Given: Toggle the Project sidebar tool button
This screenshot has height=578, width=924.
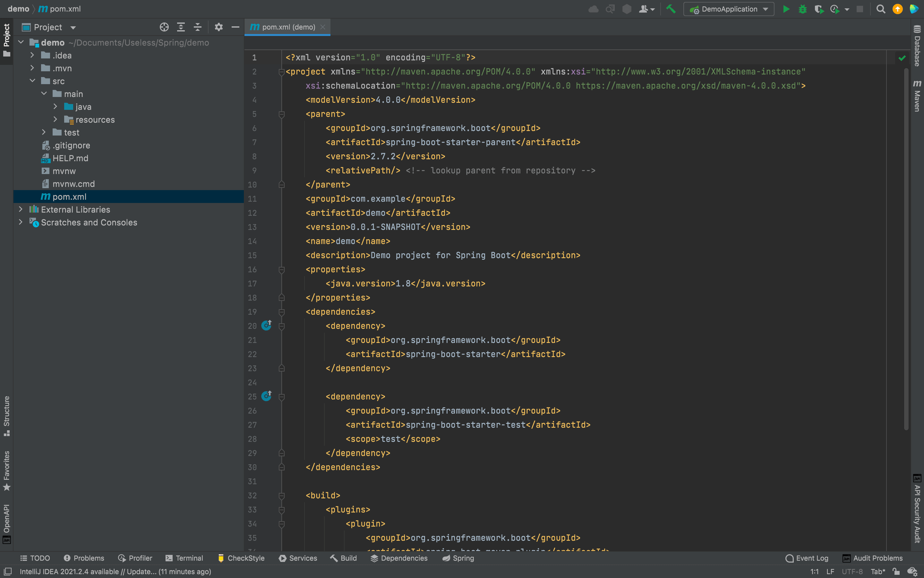Looking at the screenshot, I should click(6, 40).
